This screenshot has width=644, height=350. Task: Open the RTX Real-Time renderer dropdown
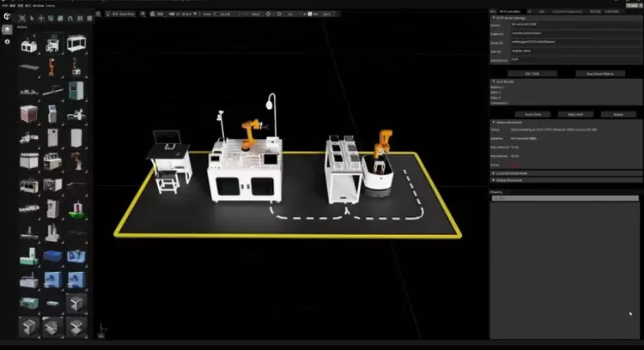click(127, 15)
